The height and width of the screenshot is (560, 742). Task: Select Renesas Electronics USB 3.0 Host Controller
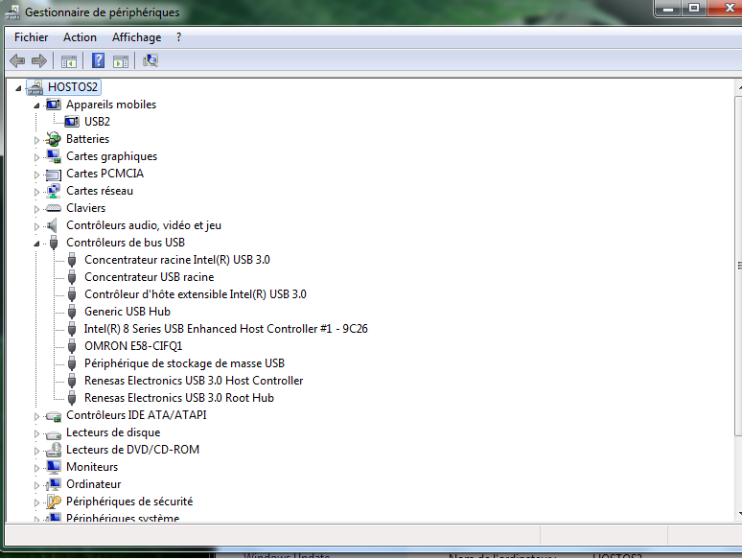pyautogui.click(x=194, y=381)
